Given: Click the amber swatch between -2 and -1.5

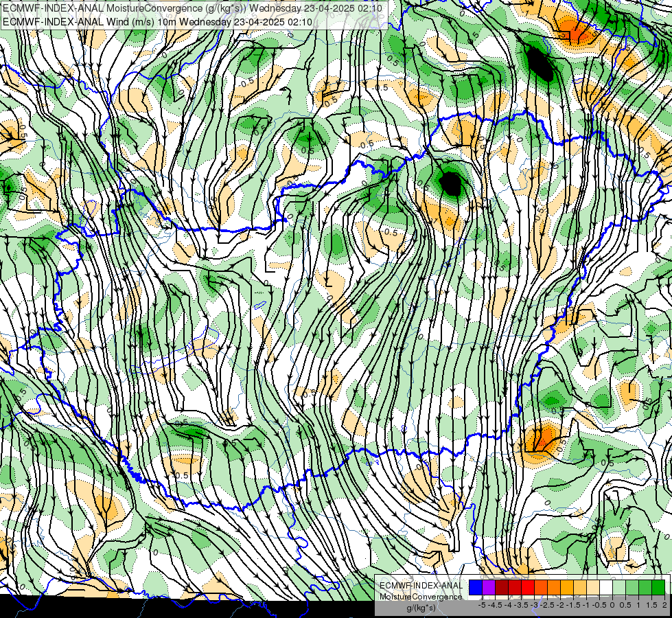Looking at the screenshot, I should pos(567,587).
